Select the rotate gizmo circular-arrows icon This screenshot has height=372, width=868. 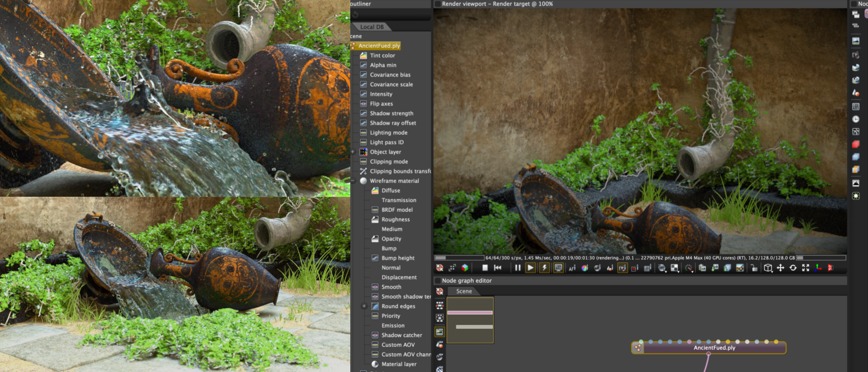point(793,268)
